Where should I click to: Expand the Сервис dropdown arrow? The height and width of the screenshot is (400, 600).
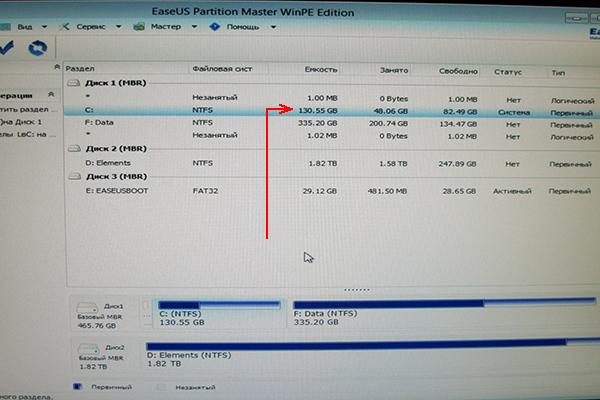119,26
